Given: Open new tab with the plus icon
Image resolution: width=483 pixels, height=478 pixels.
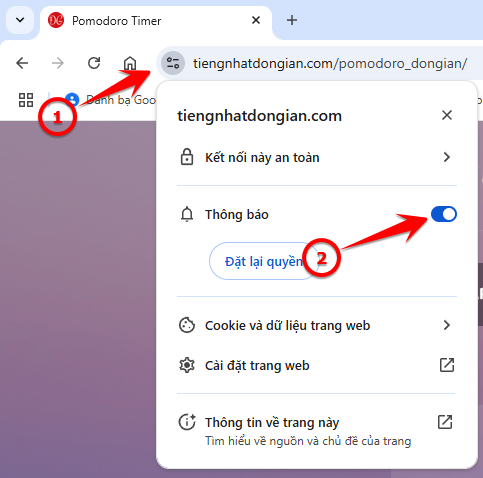Looking at the screenshot, I should pyautogui.click(x=292, y=20).
